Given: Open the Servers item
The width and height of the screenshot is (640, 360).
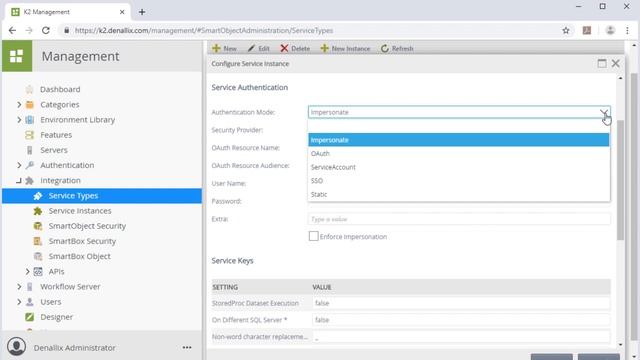Looking at the screenshot, I should pos(54,150).
